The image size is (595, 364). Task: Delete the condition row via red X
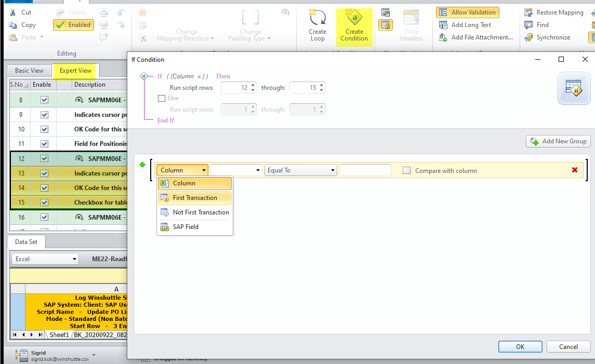click(x=575, y=170)
